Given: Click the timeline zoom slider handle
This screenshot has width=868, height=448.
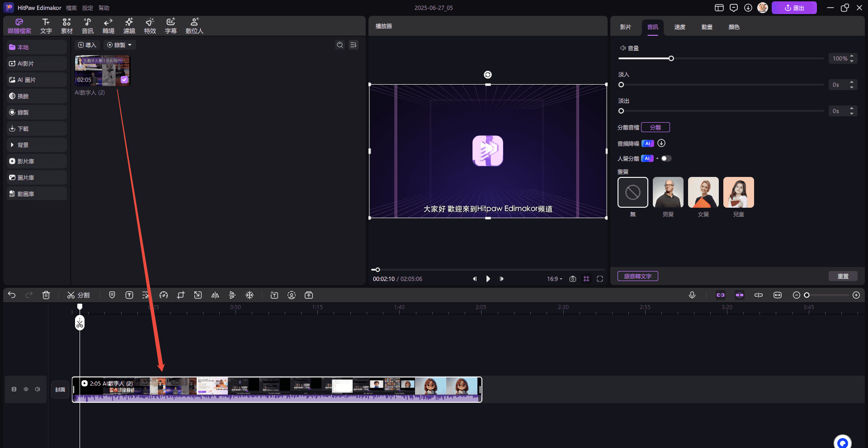Looking at the screenshot, I should coord(807,295).
